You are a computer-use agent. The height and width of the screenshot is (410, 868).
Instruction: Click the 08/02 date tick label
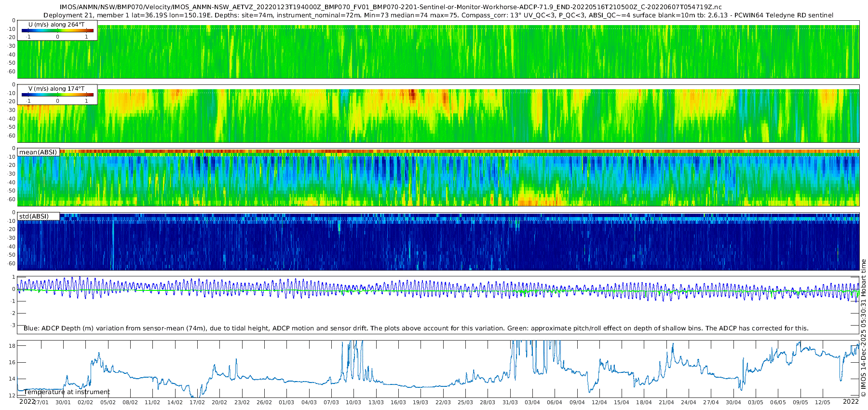coord(130,402)
